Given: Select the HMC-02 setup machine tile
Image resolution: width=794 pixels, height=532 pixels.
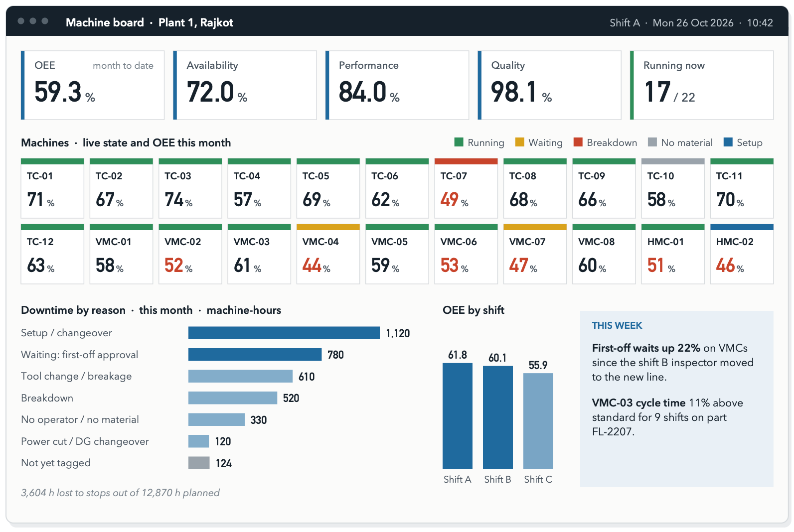Looking at the screenshot, I should pyautogui.click(x=742, y=254).
